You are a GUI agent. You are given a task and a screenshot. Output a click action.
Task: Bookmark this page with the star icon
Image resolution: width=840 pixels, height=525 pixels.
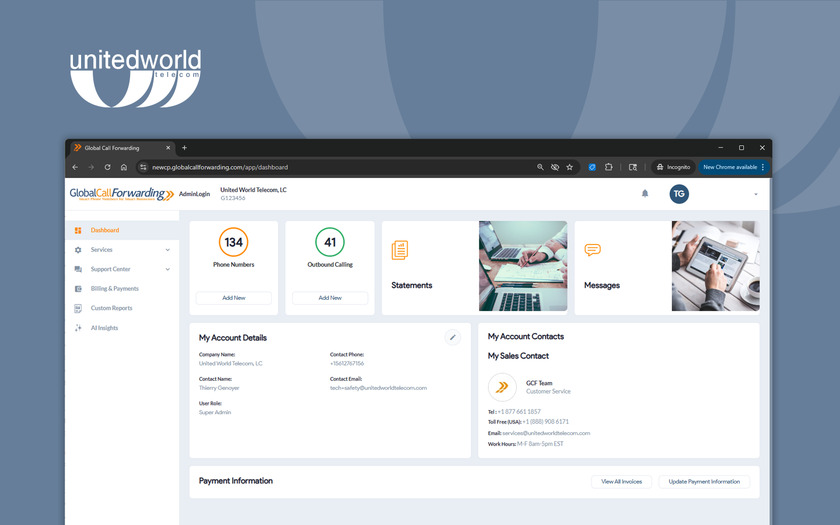569,167
